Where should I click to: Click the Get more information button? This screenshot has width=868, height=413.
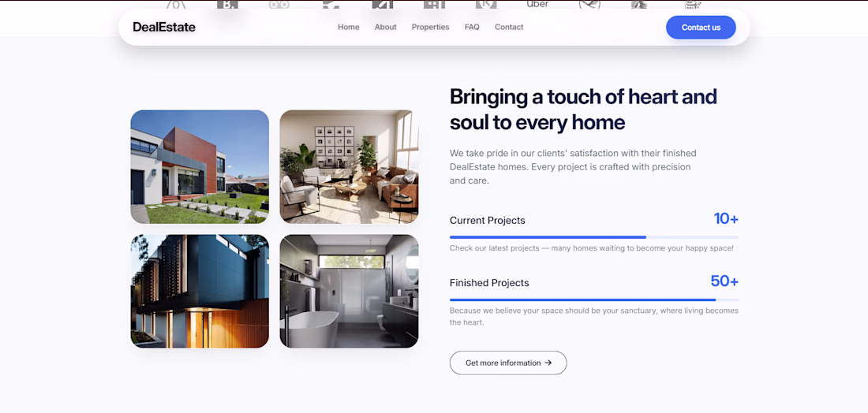coord(508,363)
